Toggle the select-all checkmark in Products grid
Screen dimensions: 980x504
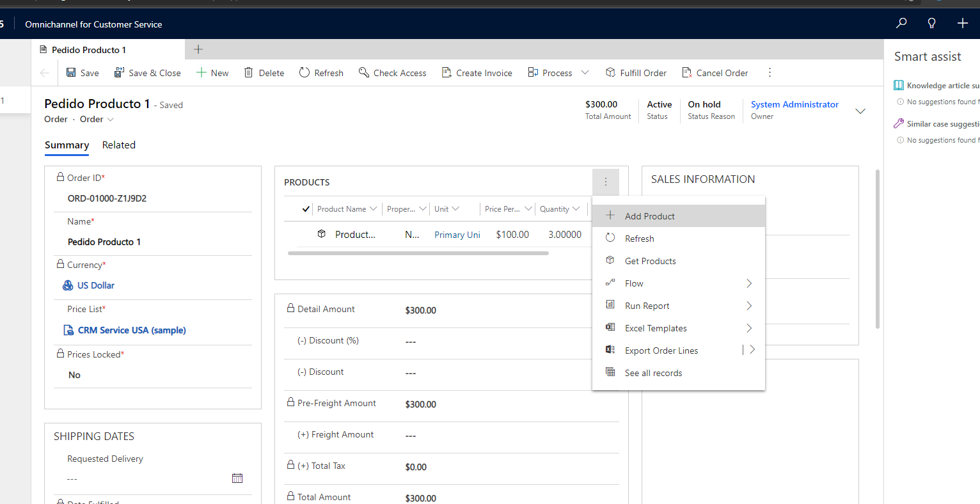pyautogui.click(x=306, y=209)
